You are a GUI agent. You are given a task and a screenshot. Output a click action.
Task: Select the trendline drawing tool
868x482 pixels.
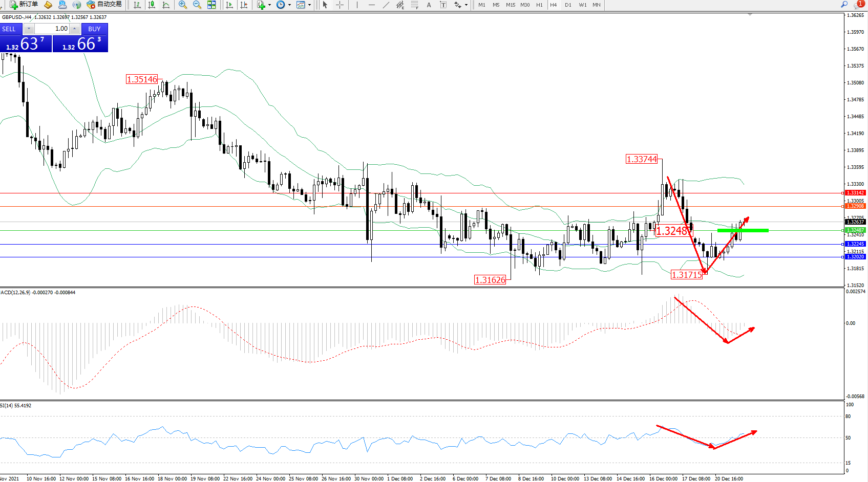tap(386, 5)
